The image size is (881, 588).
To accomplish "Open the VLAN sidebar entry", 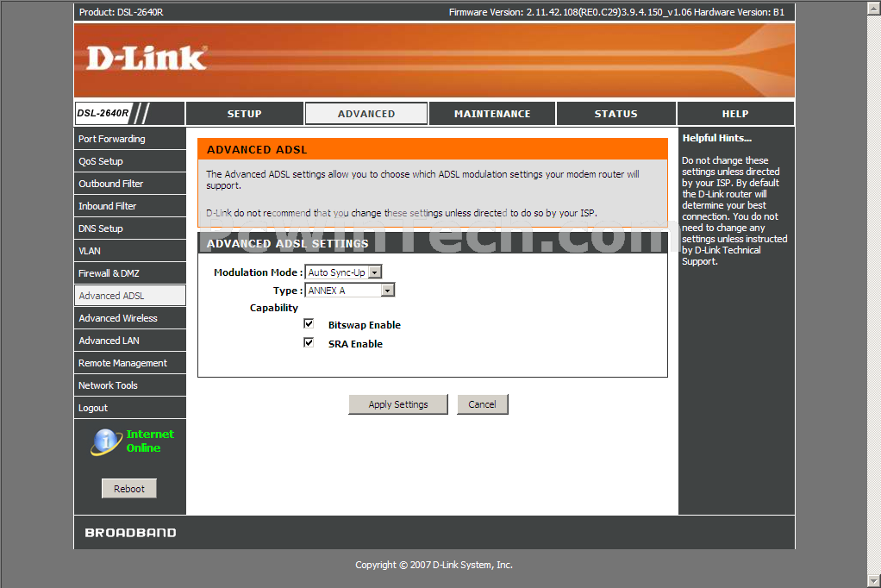I will [x=130, y=251].
